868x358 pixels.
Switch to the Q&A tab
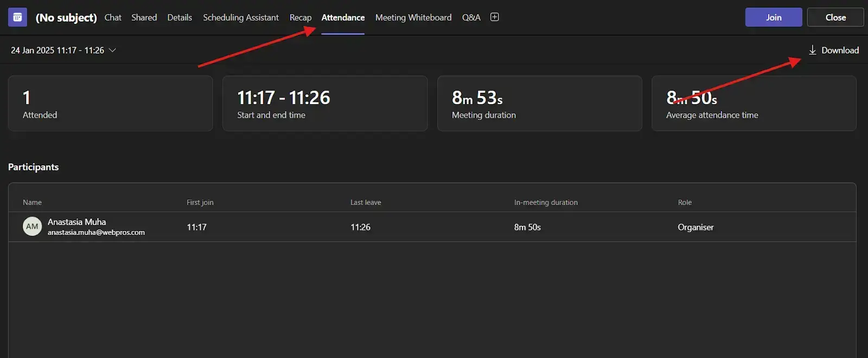click(x=471, y=17)
